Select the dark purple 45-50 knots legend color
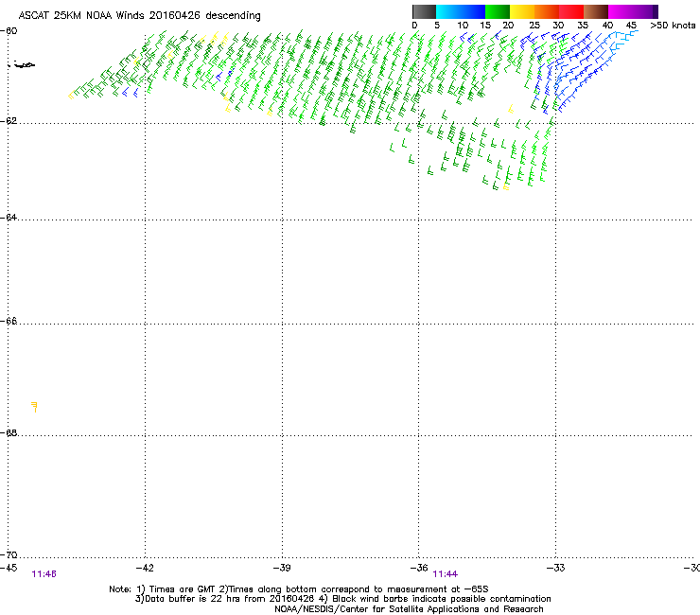This screenshot has width=700, height=615. (645, 11)
